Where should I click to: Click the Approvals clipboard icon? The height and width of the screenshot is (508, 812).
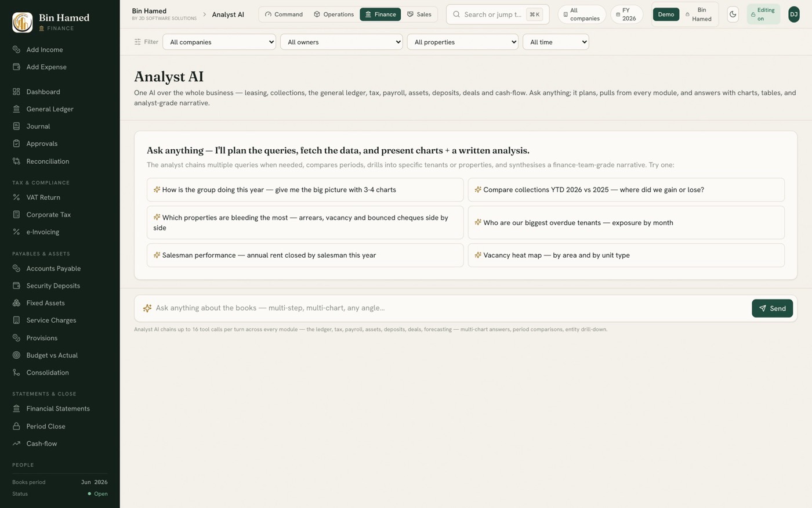16,144
